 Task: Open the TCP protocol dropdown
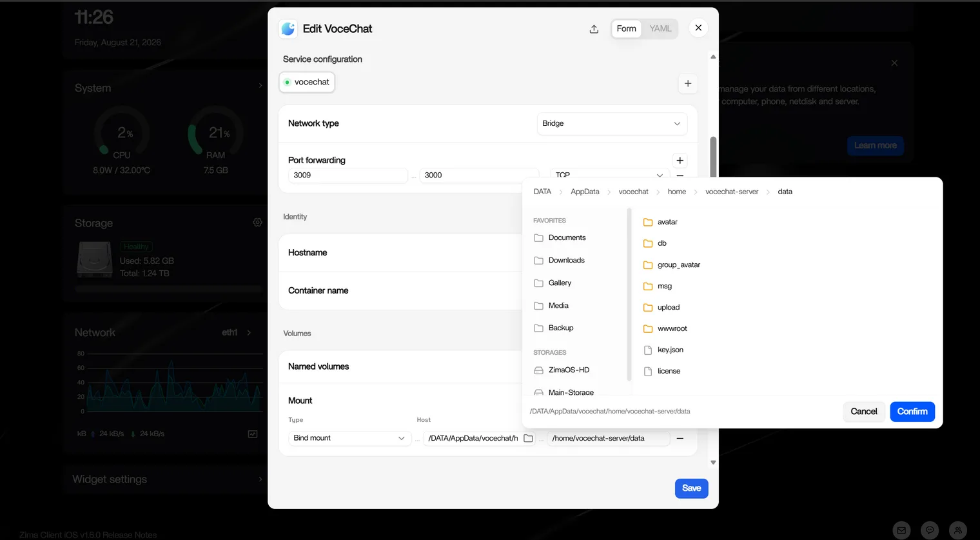[x=609, y=175]
